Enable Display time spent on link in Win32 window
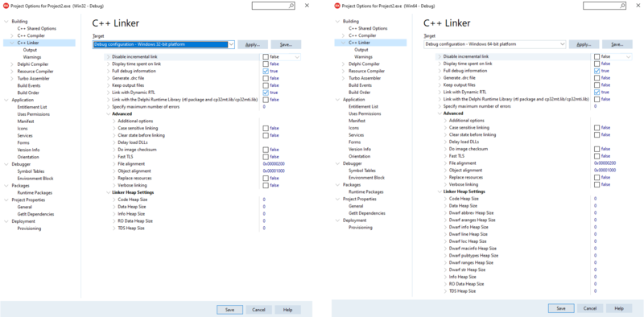Image resolution: width=644 pixels, height=317 pixels. click(266, 64)
